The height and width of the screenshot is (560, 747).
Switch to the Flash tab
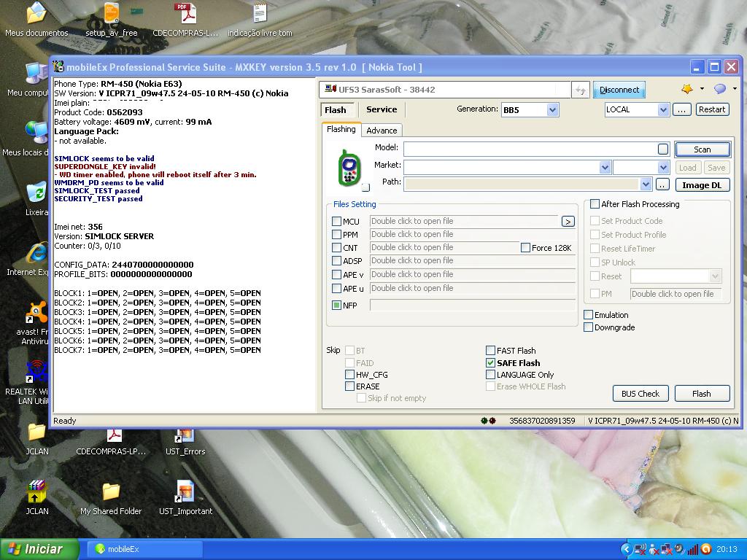pos(336,110)
